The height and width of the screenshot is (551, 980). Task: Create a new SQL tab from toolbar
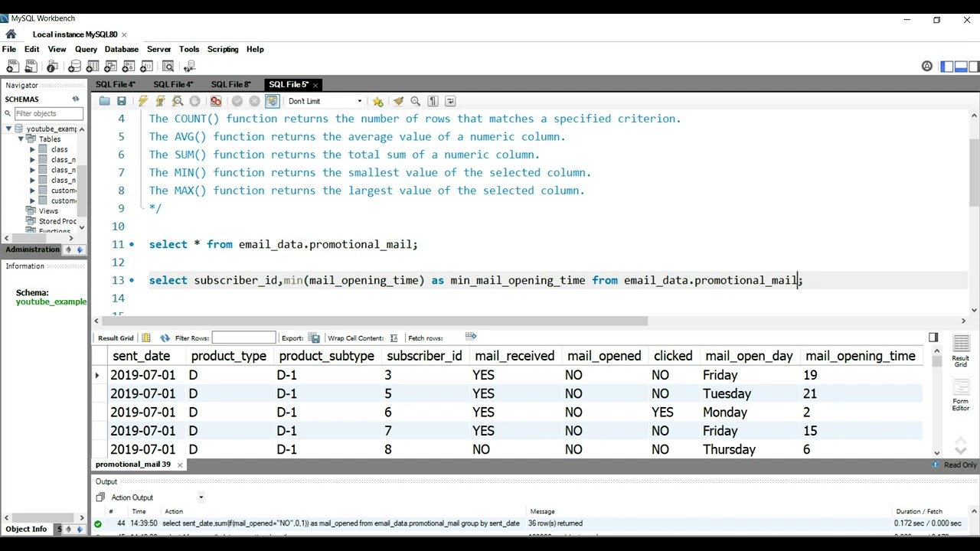[13, 67]
